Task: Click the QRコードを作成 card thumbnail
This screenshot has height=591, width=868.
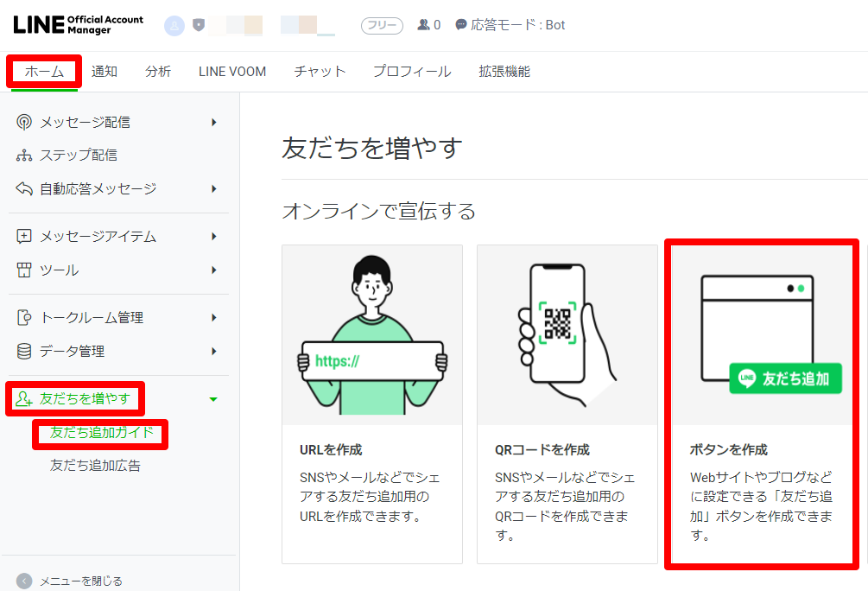Action: 566,335
